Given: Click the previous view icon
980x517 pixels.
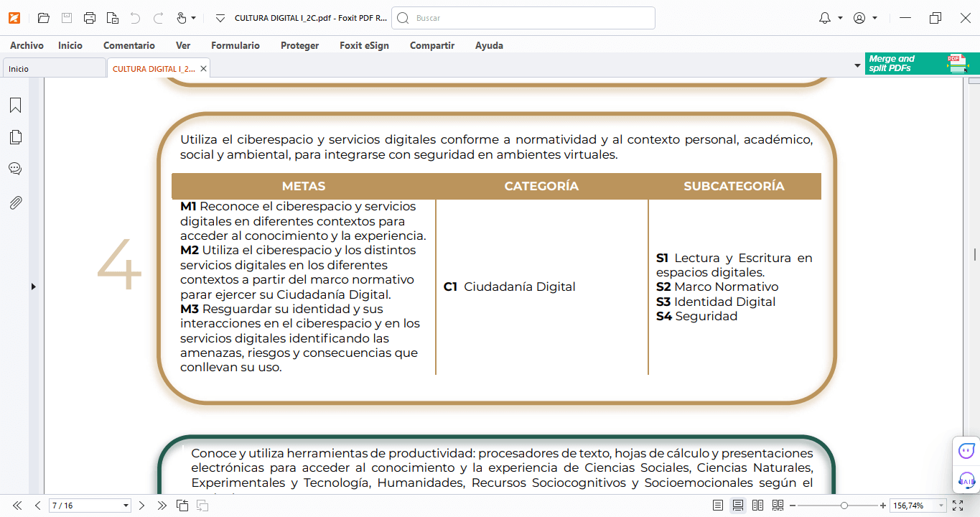Looking at the screenshot, I should [x=182, y=506].
